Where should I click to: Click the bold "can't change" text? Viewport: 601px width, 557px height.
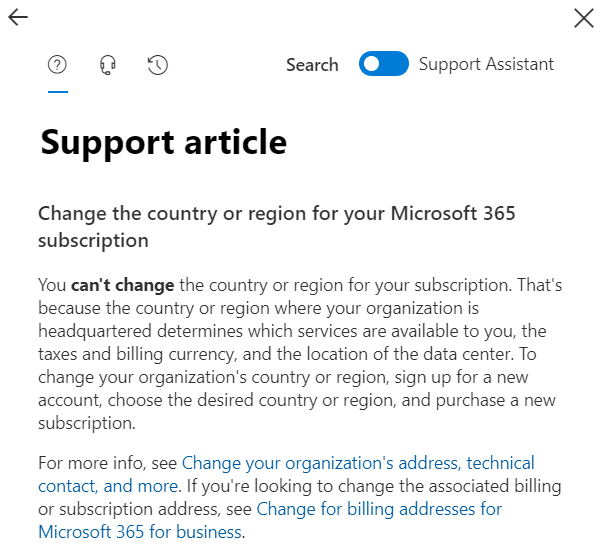point(123,285)
